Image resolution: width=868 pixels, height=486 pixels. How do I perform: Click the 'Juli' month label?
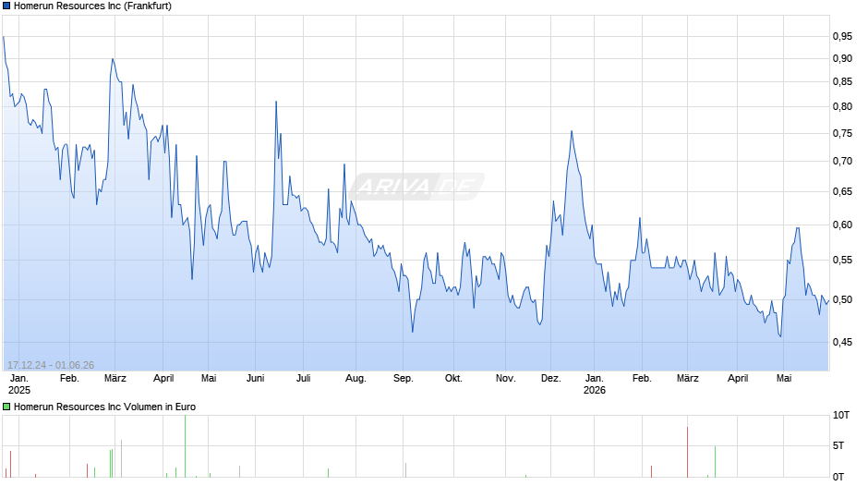pyautogui.click(x=304, y=379)
